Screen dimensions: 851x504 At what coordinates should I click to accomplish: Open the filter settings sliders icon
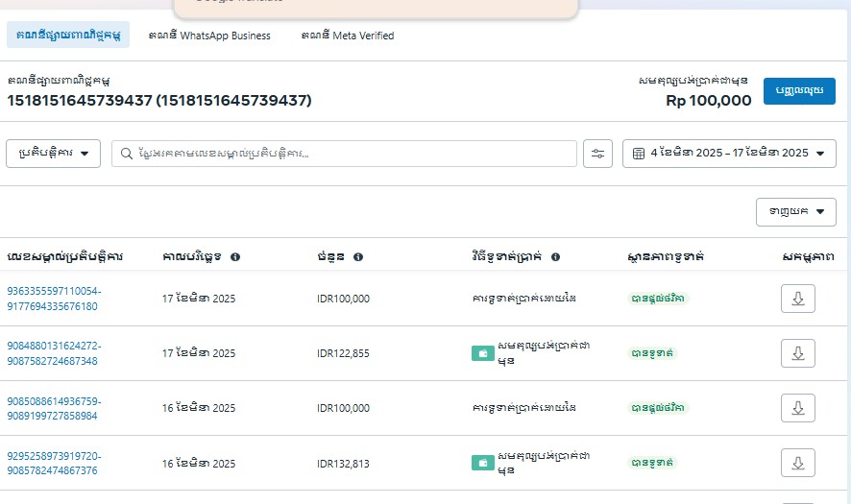599,154
